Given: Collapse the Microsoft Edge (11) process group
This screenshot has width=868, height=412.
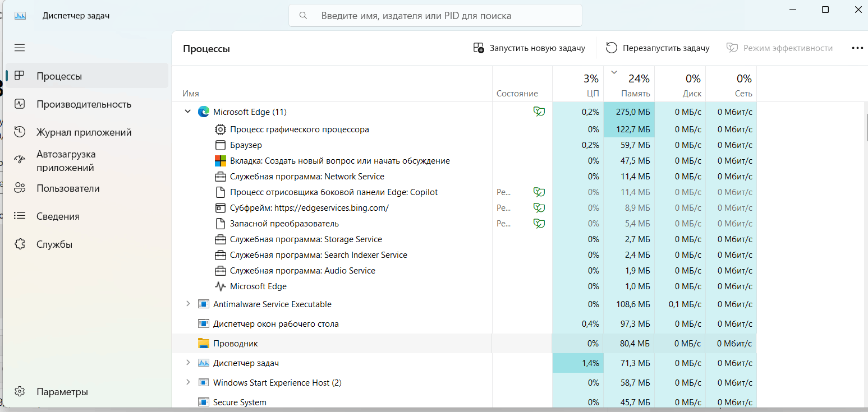Looking at the screenshot, I should coord(188,112).
